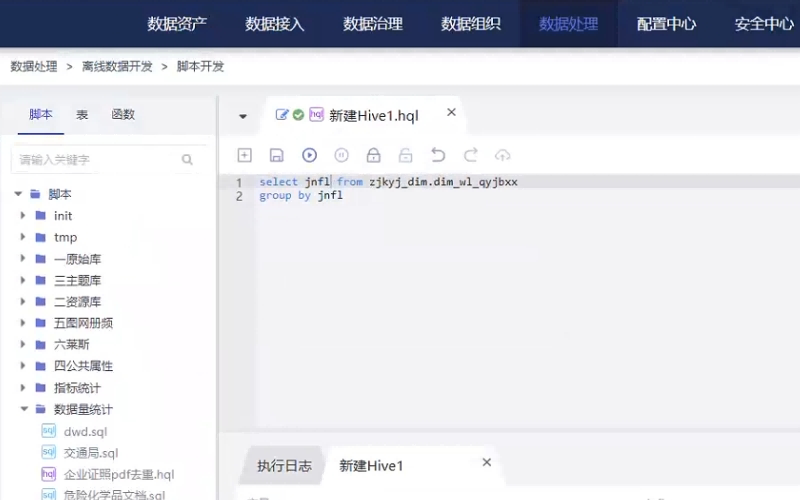
Task: Click the lock script icon
Action: 373,155
